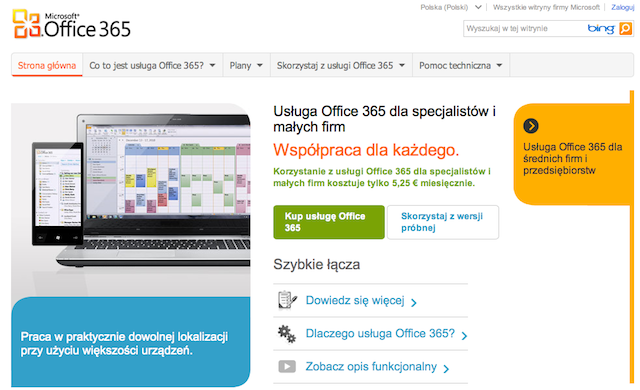Open the Pomoc techniczna menu item
Image resolution: width=640 pixels, height=390 pixels.
[461, 65]
